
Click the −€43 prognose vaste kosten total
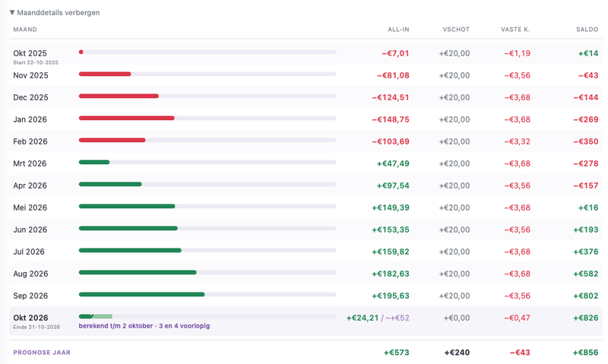coord(520,353)
